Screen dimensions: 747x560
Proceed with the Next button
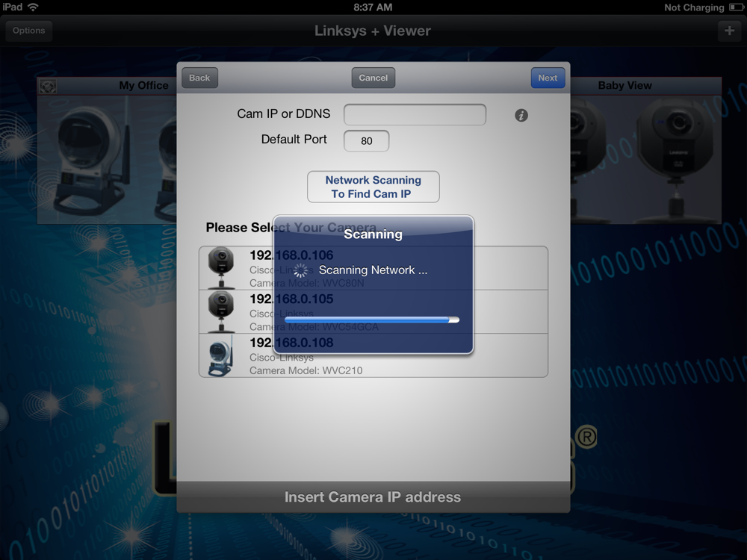point(548,78)
